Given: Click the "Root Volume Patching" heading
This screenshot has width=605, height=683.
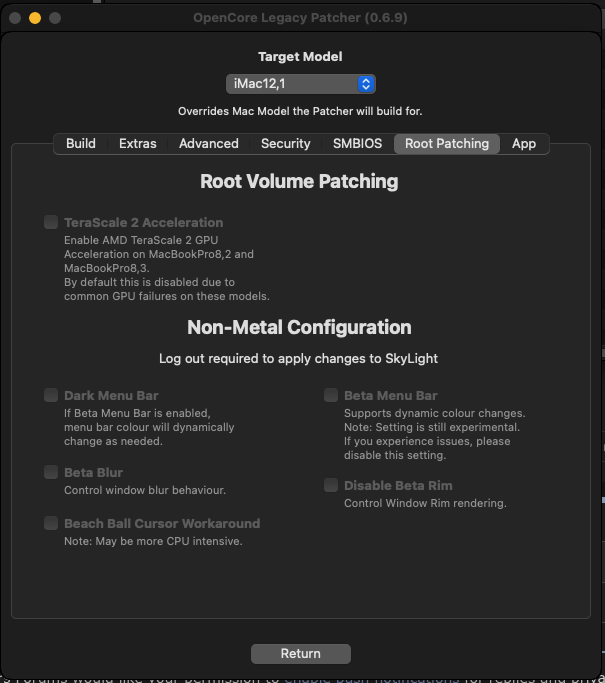Looking at the screenshot, I should coord(299,182).
